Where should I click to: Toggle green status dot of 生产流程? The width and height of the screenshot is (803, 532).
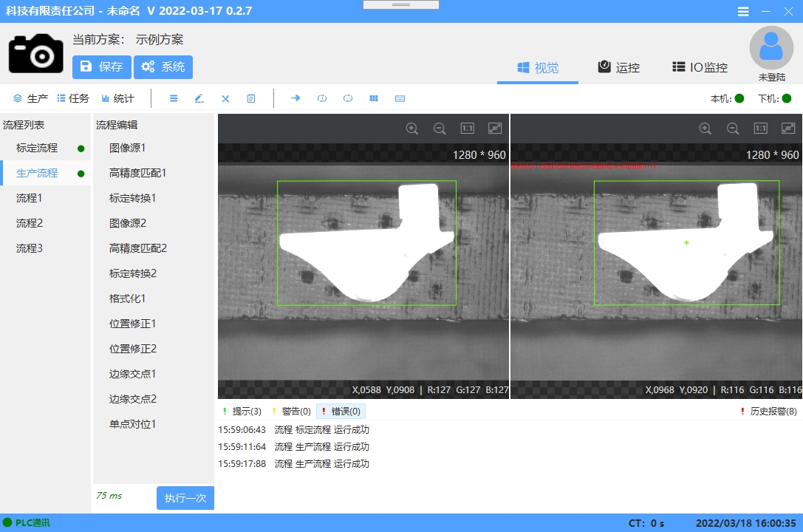click(81, 174)
